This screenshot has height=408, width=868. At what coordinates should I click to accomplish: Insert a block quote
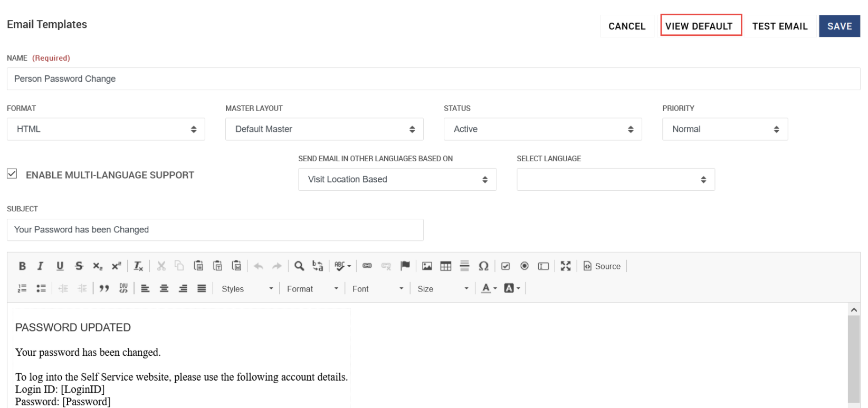pos(104,288)
